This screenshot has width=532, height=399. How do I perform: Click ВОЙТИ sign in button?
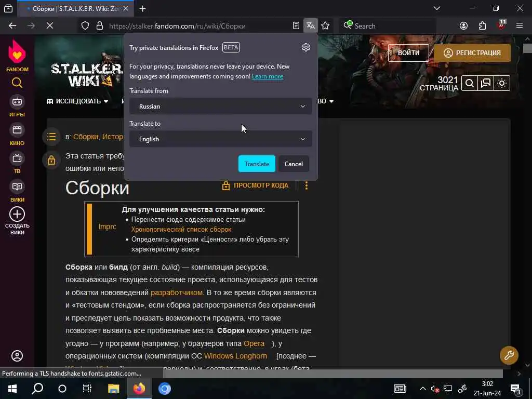coord(408,52)
